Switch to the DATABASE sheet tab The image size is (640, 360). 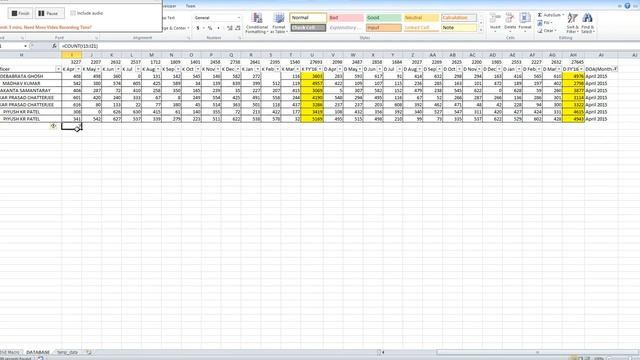[x=38, y=352]
